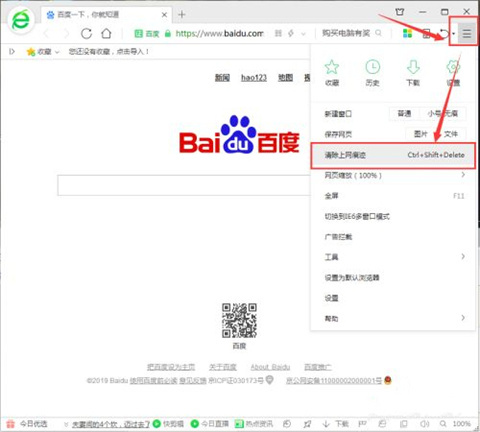Click the mute speaker icon in status bar

(424, 424)
